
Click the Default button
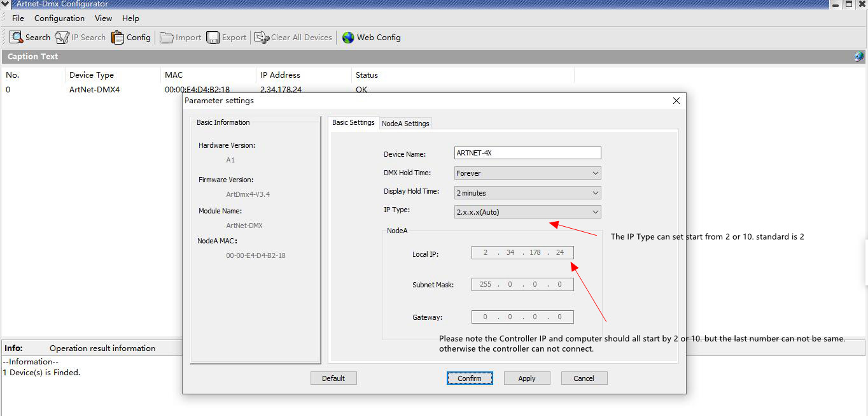click(333, 378)
